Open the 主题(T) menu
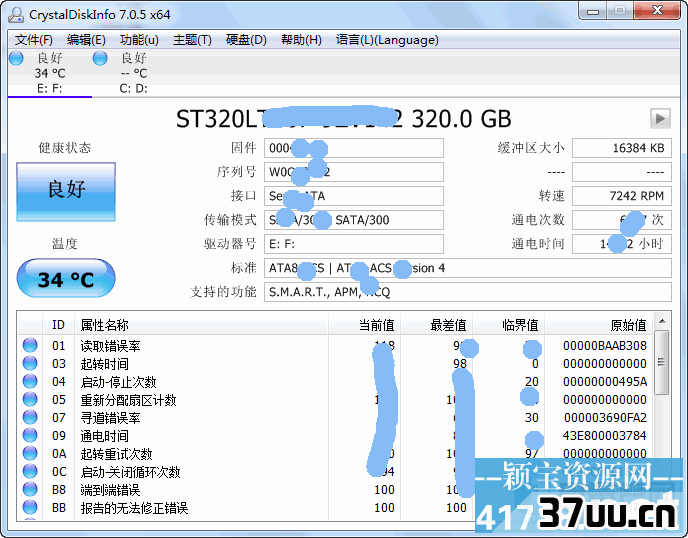688x538 pixels. click(192, 40)
